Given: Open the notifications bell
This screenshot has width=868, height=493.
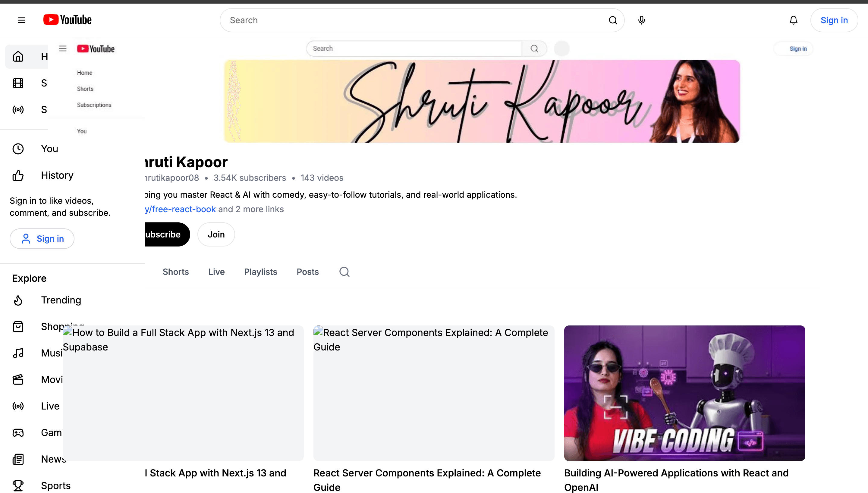Looking at the screenshot, I should tap(793, 20).
